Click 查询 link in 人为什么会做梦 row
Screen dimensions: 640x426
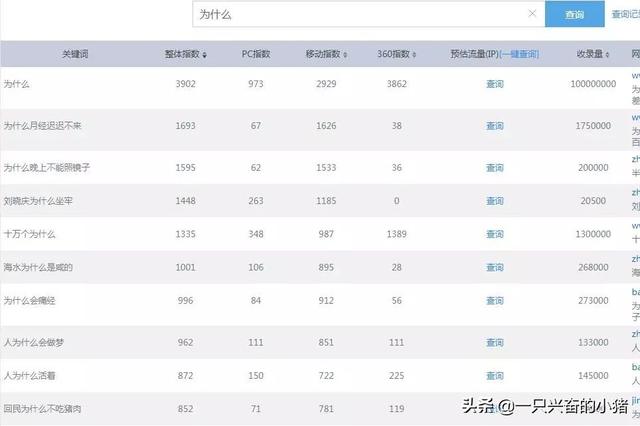[x=495, y=343]
